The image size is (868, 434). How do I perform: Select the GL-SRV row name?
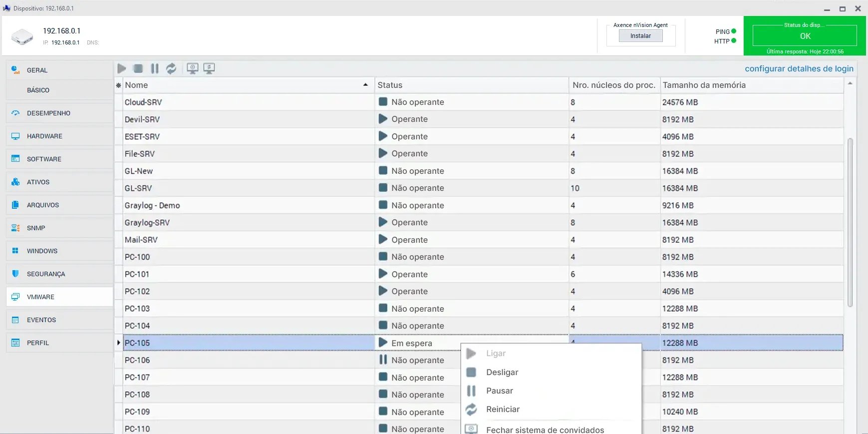click(138, 188)
